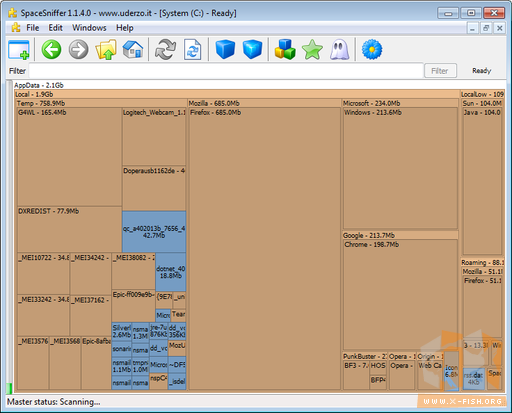Select the _MEI33242 folder block
The image size is (512, 413).
click(x=43, y=315)
